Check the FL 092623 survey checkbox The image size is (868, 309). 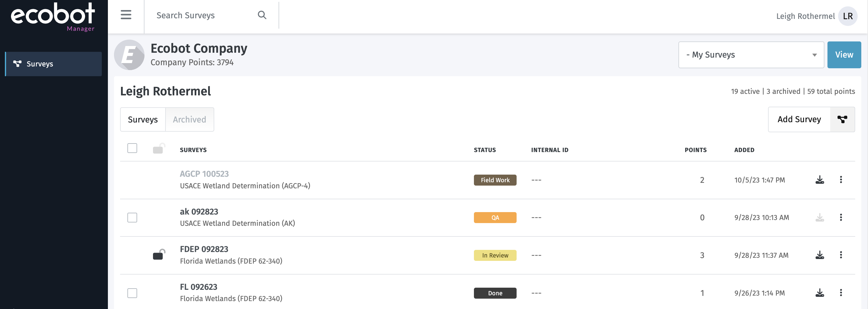coord(132,293)
